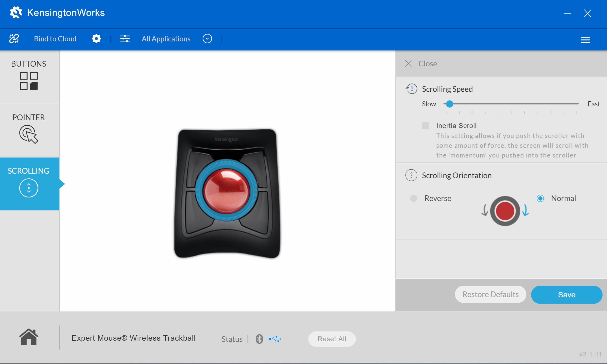This screenshot has height=364, width=607.
Task: Click the trackball device image
Action: click(227, 193)
